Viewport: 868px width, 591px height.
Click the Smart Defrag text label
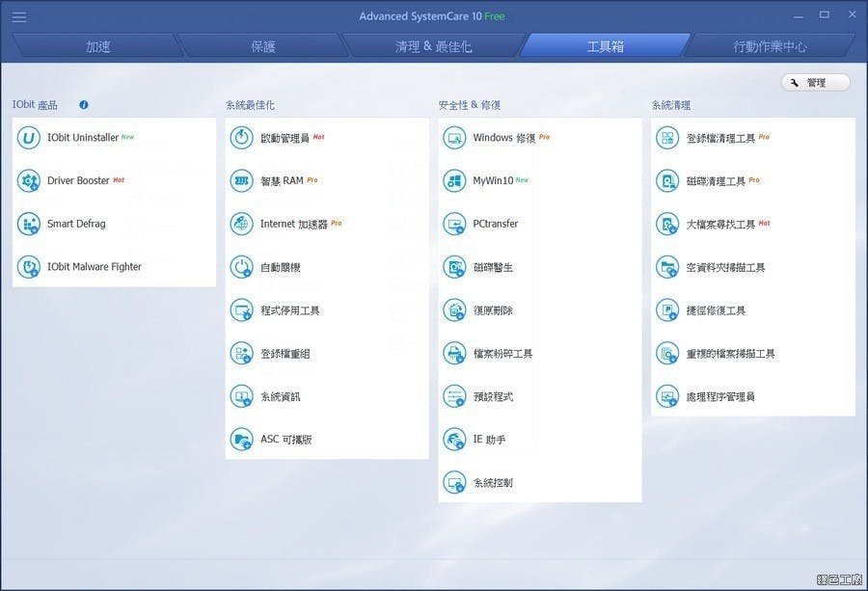click(x=76, y=224)
